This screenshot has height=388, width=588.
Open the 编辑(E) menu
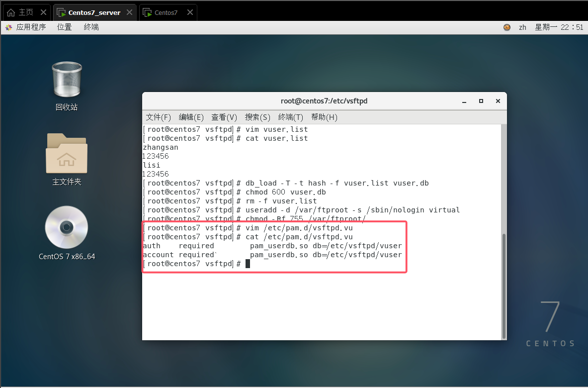(x=191, y=117)
